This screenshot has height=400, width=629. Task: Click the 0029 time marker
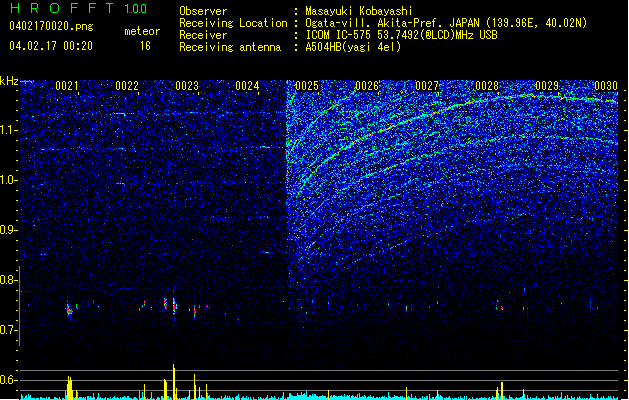[547, 86]
